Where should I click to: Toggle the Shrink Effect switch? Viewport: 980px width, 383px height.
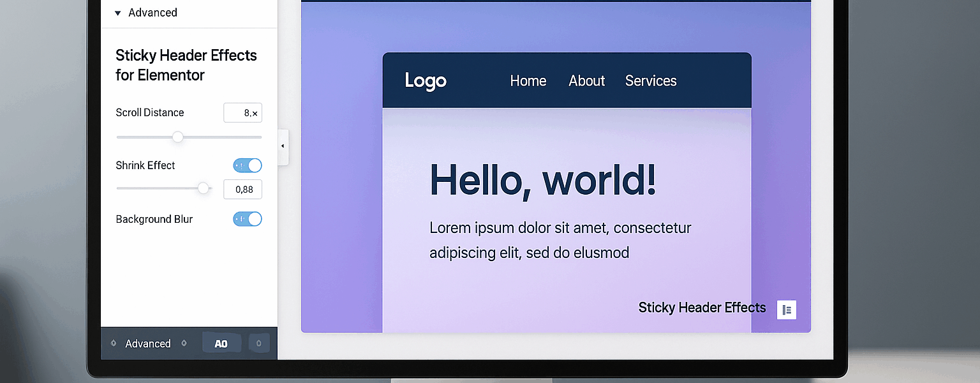click(x=248, y=165)
